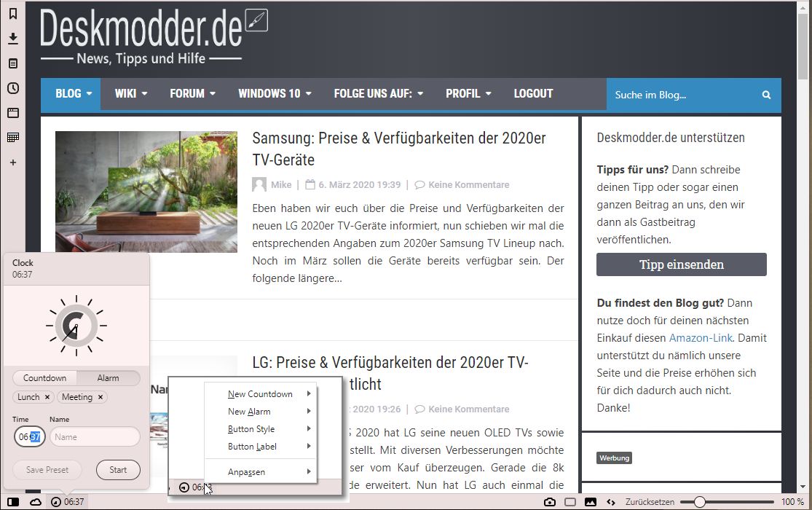The height and width of the screenshot is (510, 812).
Task: Open the Bookmarks panel in the sidebar
Action: (x=13, y=14)
